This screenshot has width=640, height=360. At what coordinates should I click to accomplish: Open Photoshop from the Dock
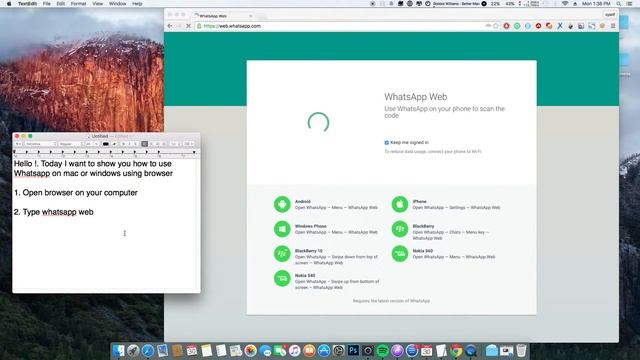point(353,351)
